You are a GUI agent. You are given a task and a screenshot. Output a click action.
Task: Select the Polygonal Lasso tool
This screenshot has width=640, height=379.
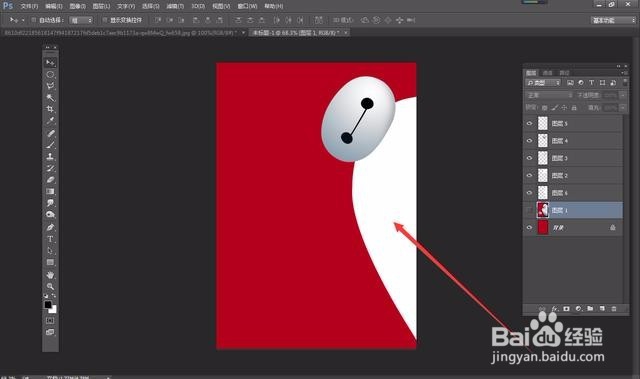(x=50, y=86)
